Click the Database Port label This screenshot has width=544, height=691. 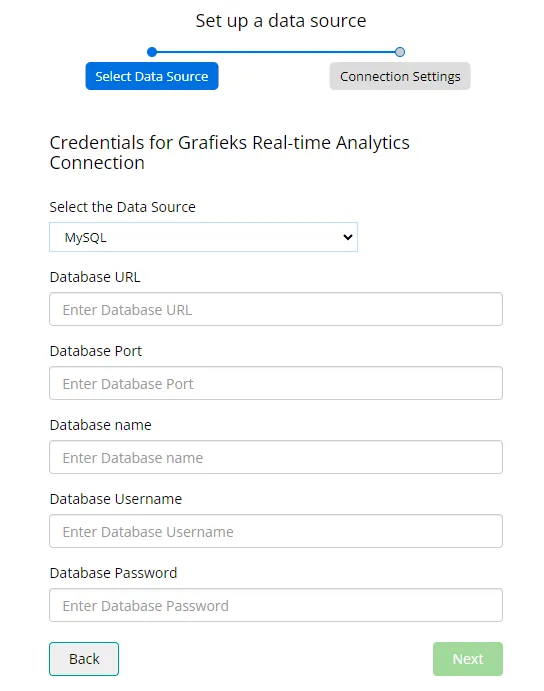pos(96,351)
